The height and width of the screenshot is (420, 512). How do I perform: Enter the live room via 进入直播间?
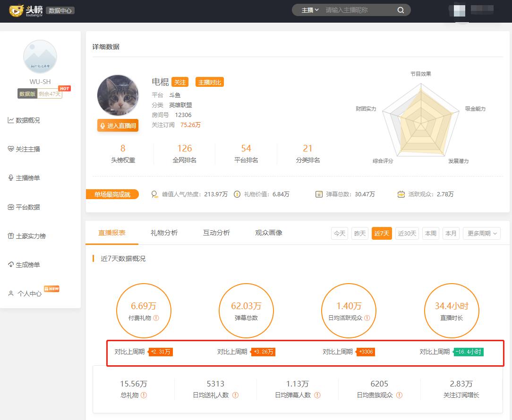coord(118,126)
